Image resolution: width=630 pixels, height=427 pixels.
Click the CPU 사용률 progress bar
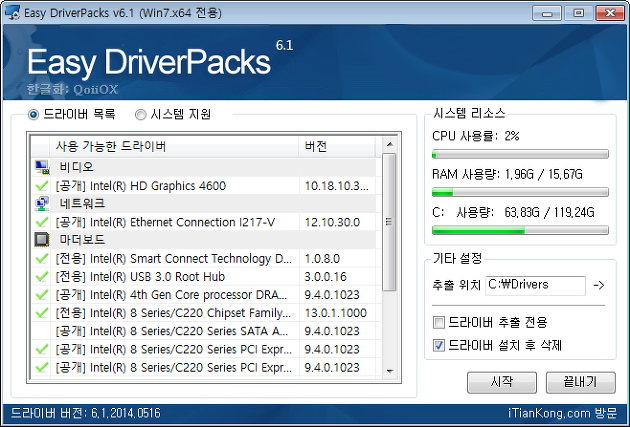click(x=520, y=154)
